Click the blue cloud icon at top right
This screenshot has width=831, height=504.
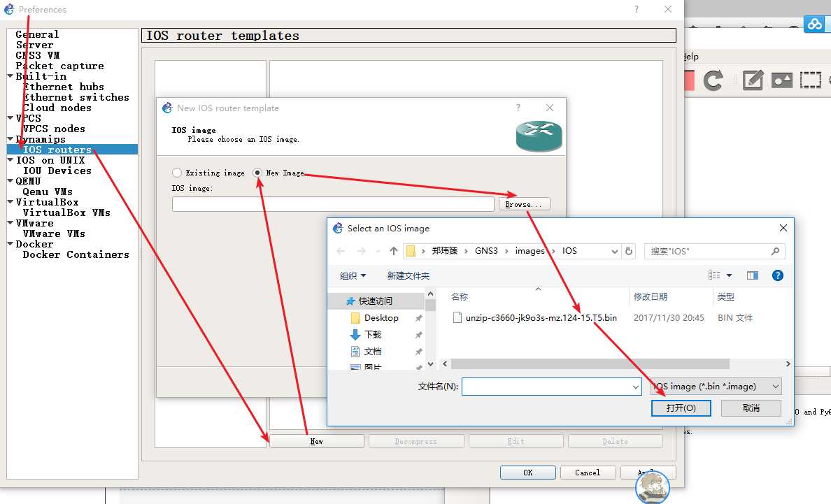click(815, 24)
